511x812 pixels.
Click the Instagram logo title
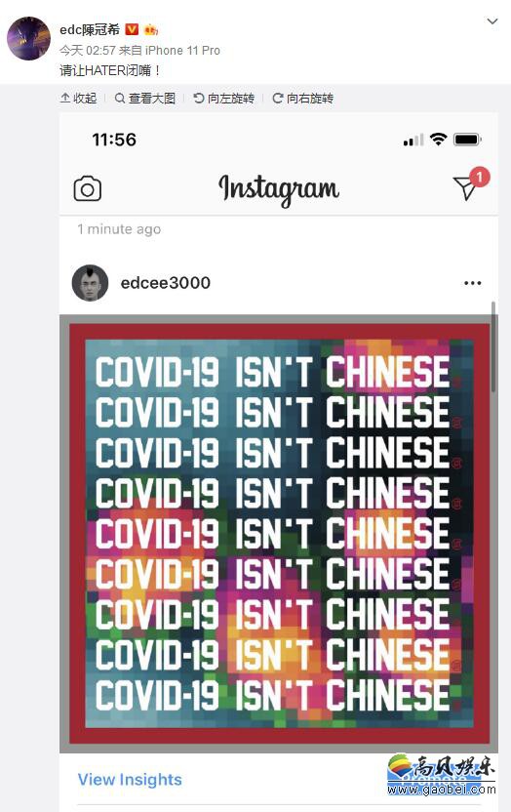[x=279, y=188]
